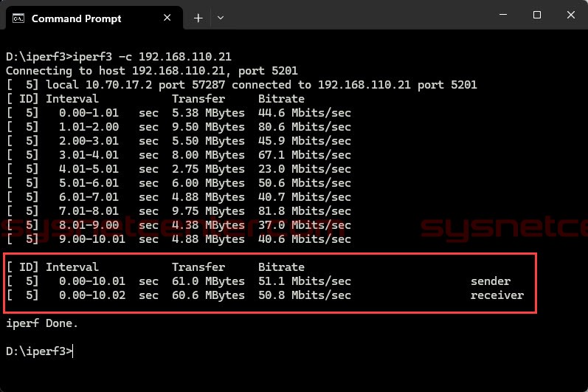
Task: Click the '2.75 MBytes' transfer value
Action: (x=208, y=169)
